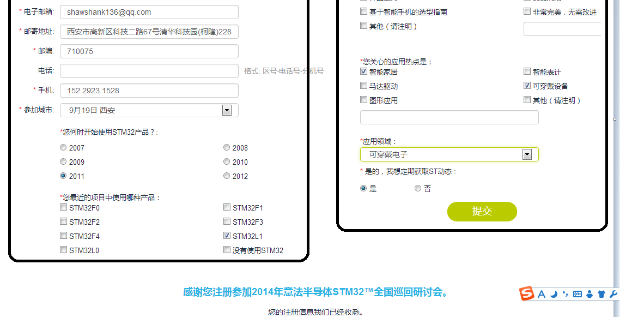
Task: Click the 电子邮箱 input field
Action: (x=149, y=12)
